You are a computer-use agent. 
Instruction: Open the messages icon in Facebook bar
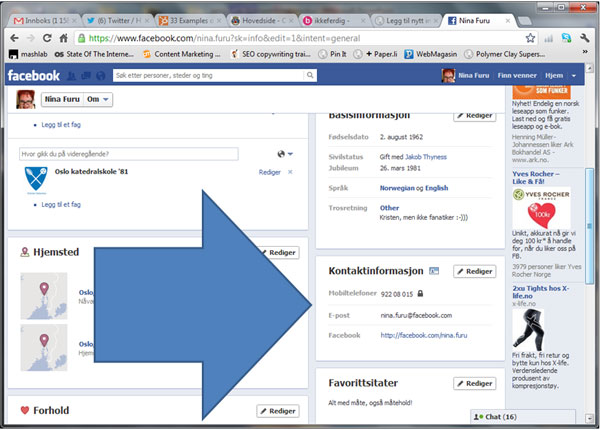click(86, 76)
